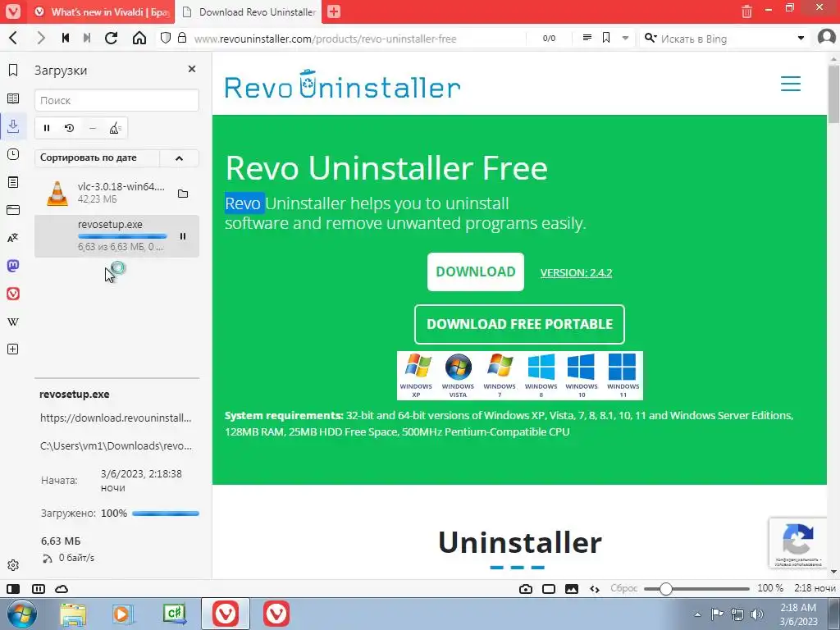This screenshot has width=840, height=630.
Task: Pause all downloads in toolbar
Action: pos(47,128)
